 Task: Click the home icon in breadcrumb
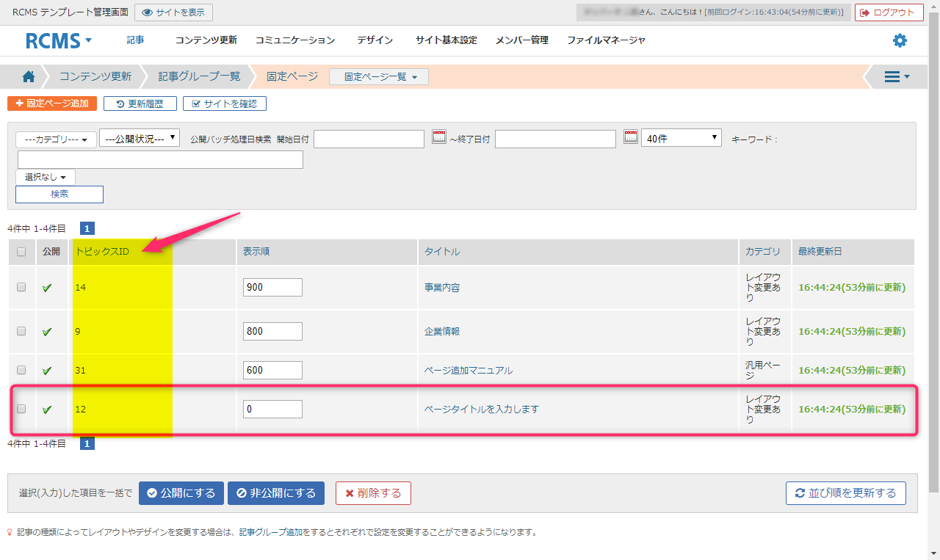[29, 76]
